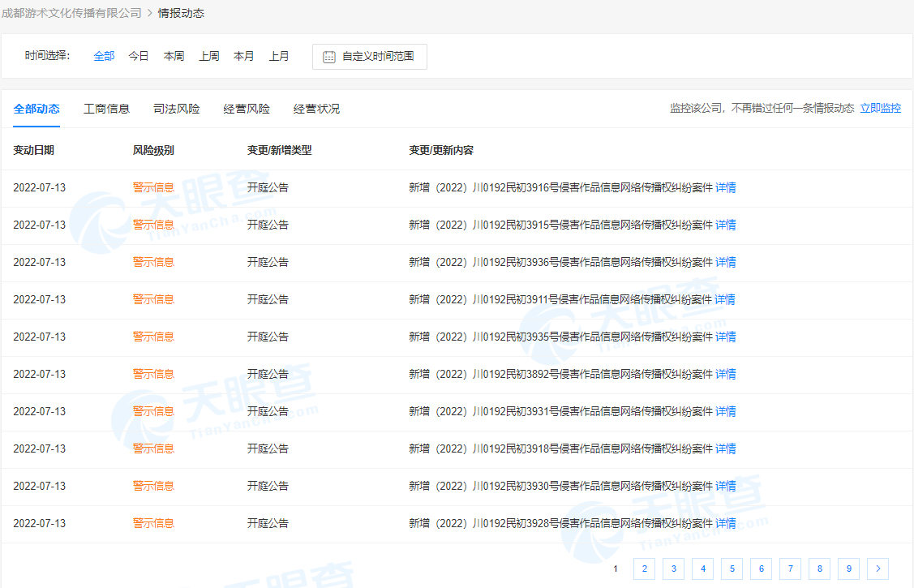This screenshot has width=914, height=588.
Task: Jump to page 9 of results
Action: pos(848,569)
